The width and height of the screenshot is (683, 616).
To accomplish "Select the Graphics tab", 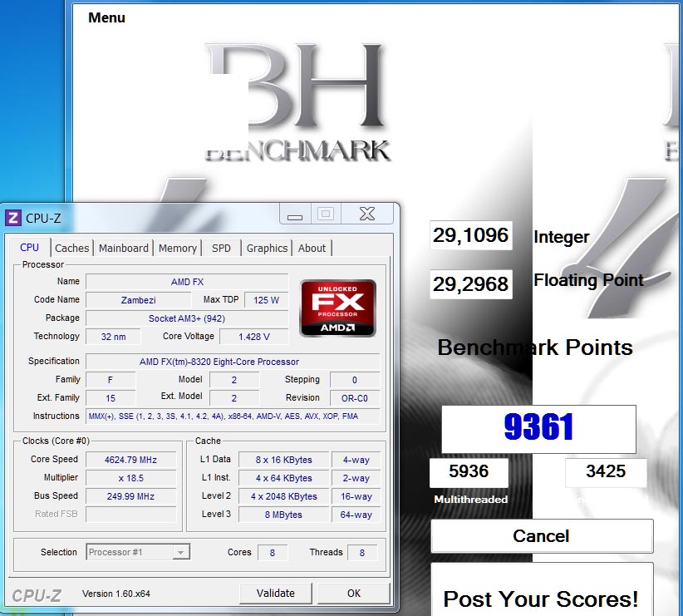I will (267, 248).
